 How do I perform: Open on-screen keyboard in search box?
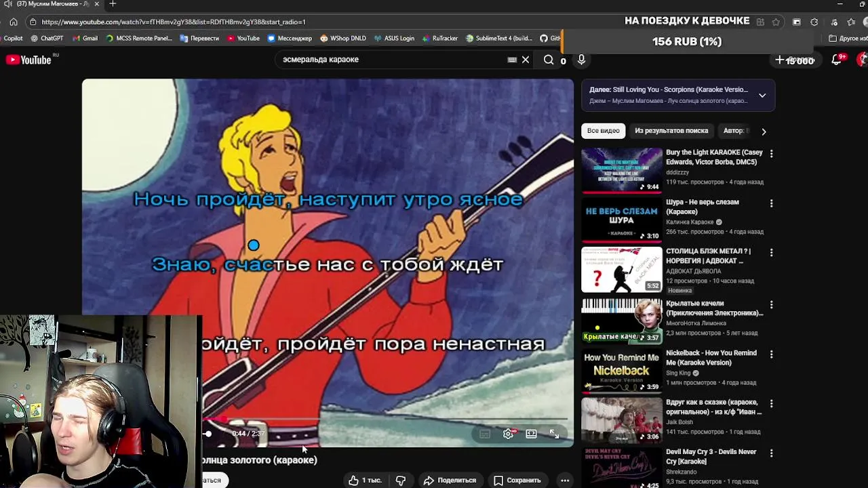coord(512,60)
